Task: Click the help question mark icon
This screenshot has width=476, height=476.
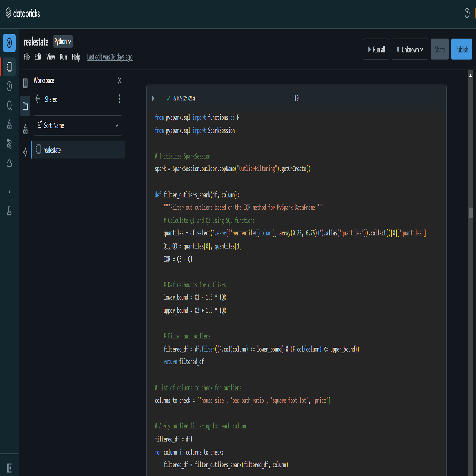Action: coord(467,13)
